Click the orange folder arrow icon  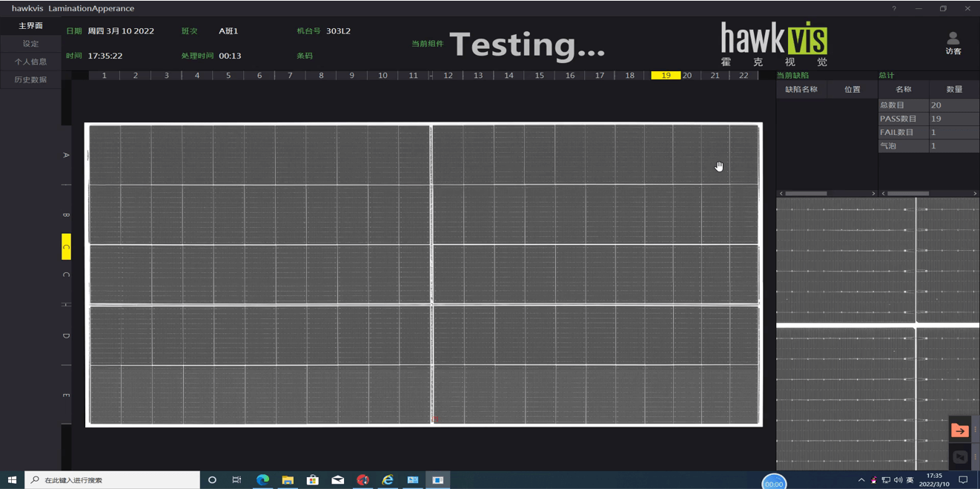[959, 430]
